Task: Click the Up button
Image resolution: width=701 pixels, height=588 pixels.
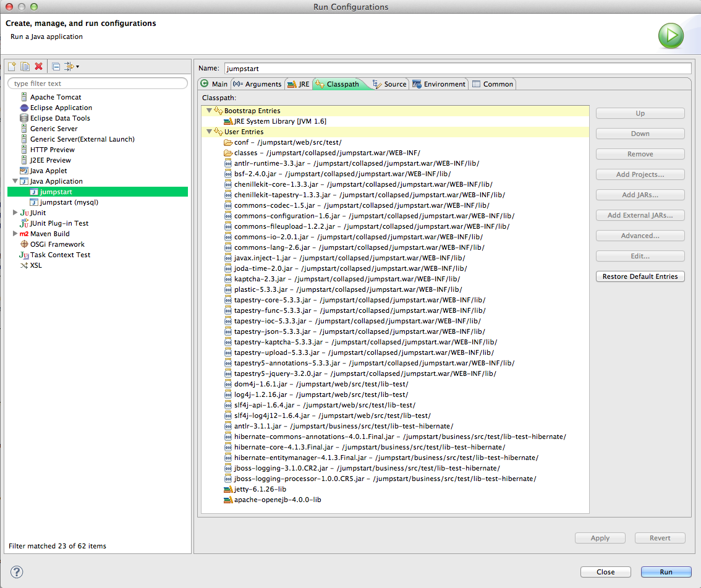Action: (640, 113)
